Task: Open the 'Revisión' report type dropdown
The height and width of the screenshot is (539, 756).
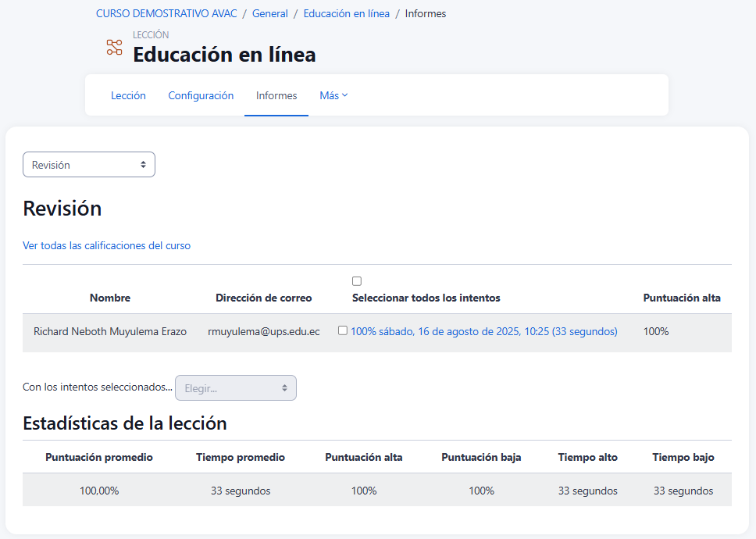Action: tap(89, 165)
